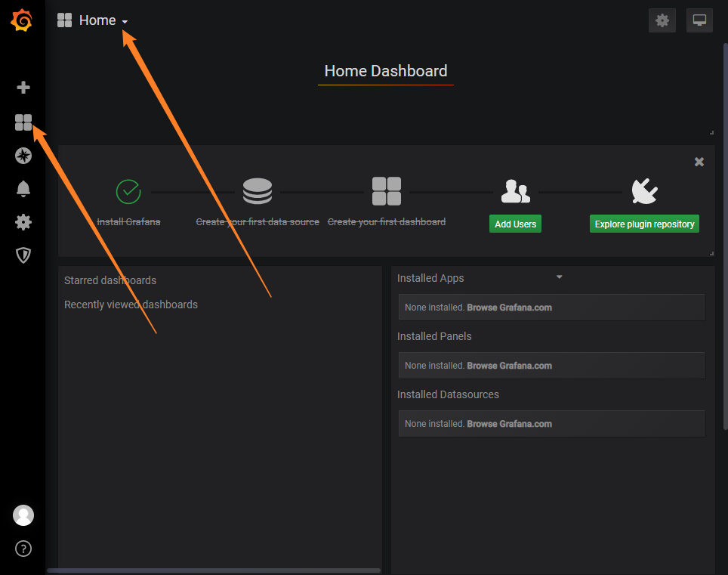Click the horizontal scrollbar at the bottom
Screen dimensions: 728x575
[x=214, y=570]
